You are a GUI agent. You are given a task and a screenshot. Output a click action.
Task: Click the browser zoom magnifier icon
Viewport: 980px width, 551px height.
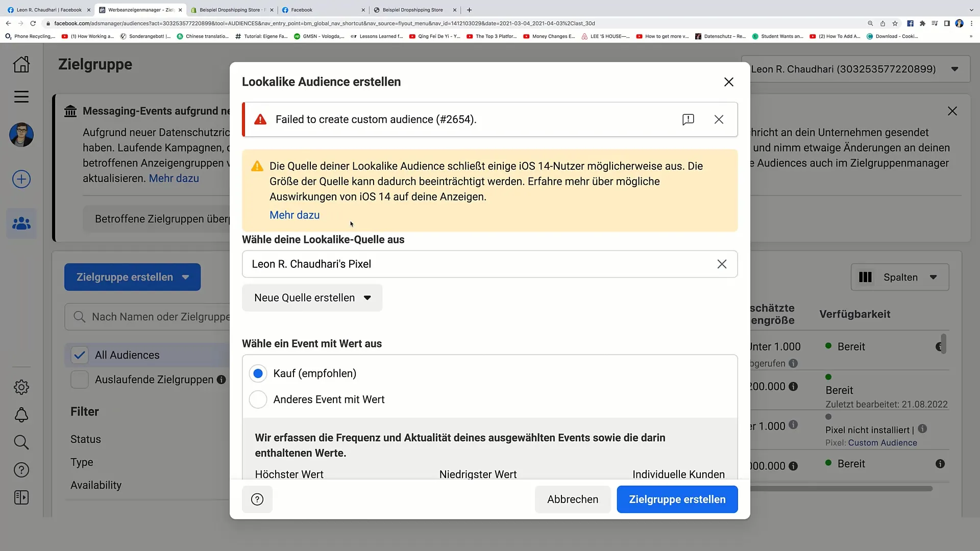(870, 23)
